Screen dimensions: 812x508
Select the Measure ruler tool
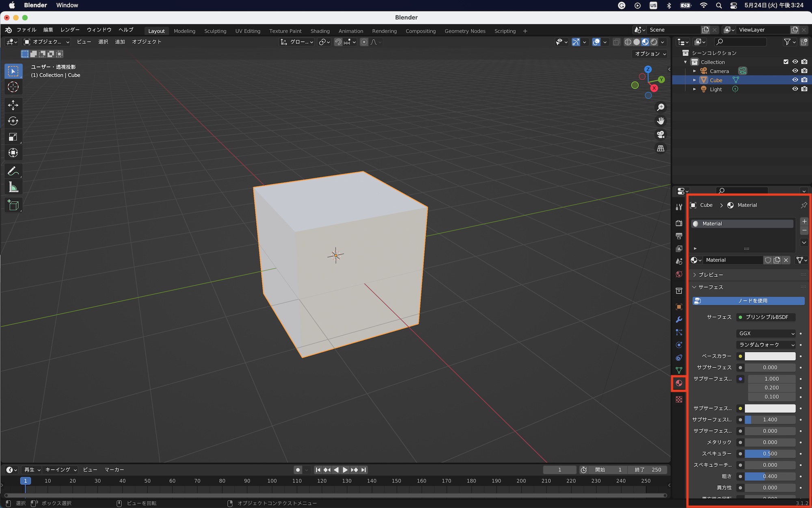tap(13, 187)
